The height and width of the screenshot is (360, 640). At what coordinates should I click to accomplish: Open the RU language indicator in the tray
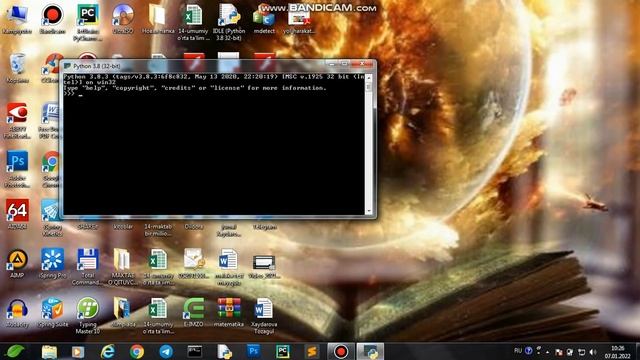click(x=518, y=351)
